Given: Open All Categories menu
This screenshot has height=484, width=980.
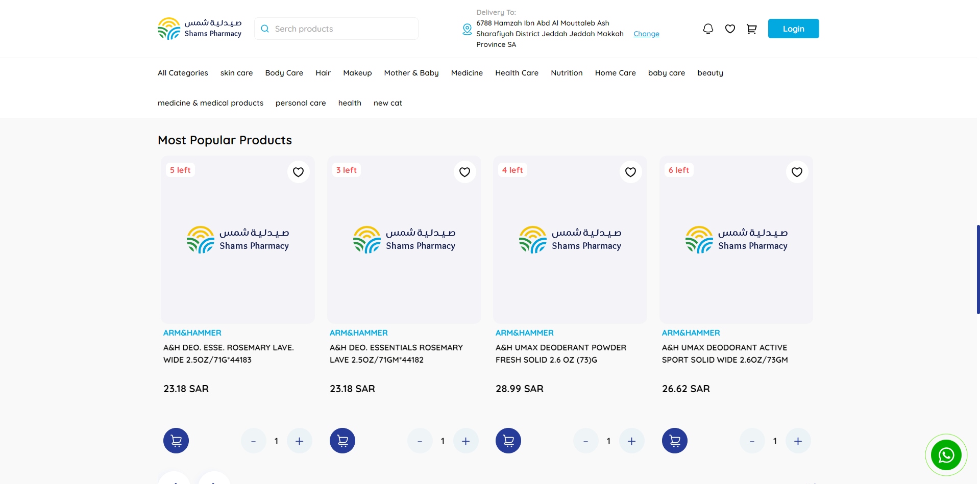Looking at the screenshot, I should (183, 73).
